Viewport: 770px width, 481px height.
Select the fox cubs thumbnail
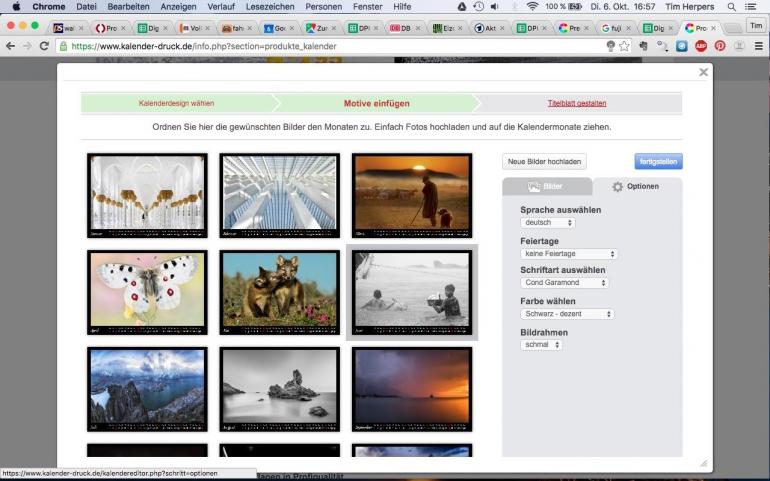(279, 292)
